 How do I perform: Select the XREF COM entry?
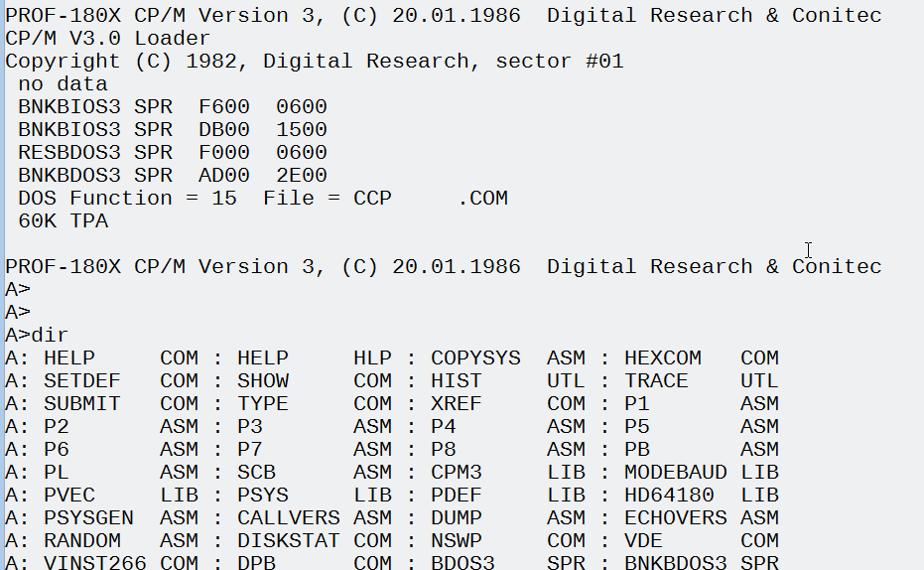coord(507,404)
